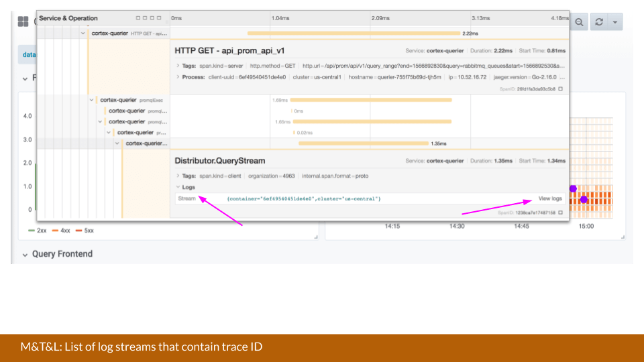
Task: Collapse the dashboard row above the status-code graph
Action: point(25,78)
